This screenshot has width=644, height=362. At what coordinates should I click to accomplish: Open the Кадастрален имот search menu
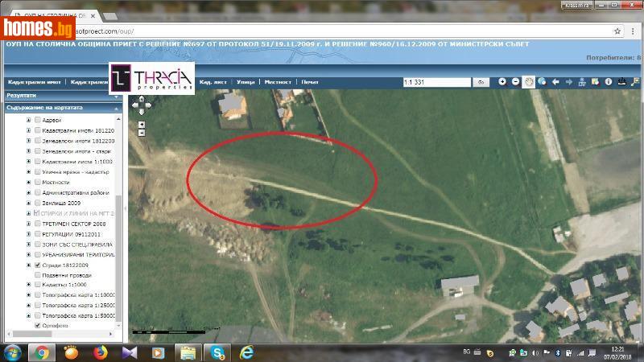(35, 82)
